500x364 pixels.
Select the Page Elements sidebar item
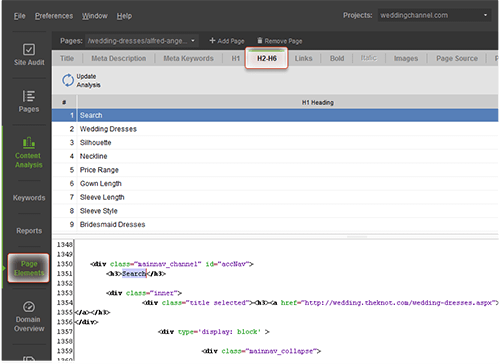pyautogui.click(x=29, y=268)
